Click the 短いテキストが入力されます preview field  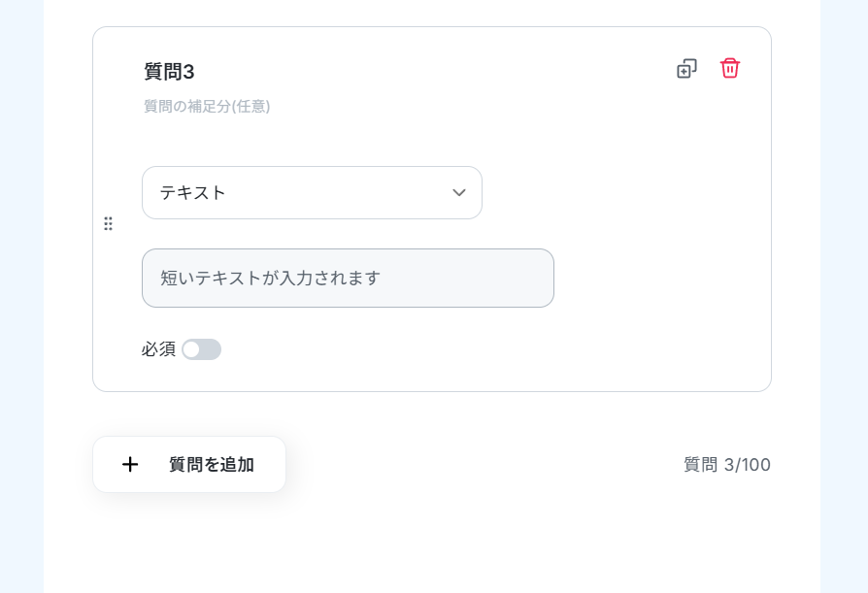tap(349, 279)
